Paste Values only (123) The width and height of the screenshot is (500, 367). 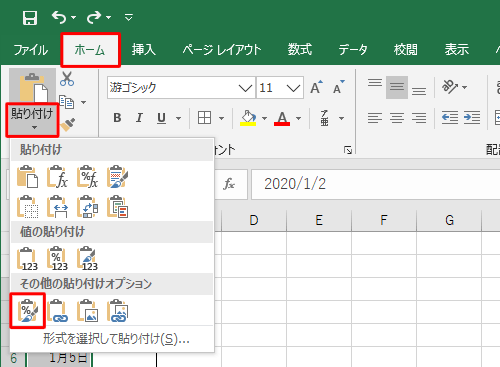(28, 258)
